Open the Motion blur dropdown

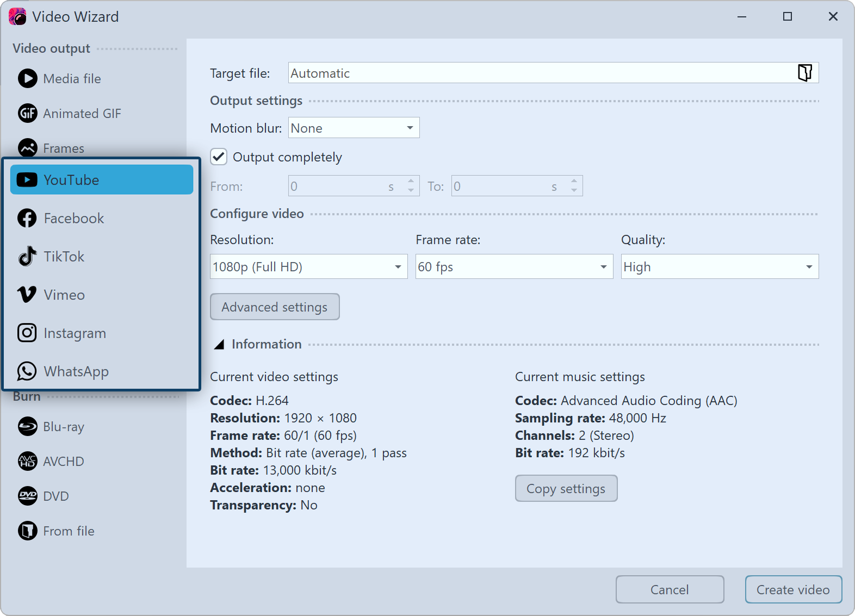click(354, 128)
